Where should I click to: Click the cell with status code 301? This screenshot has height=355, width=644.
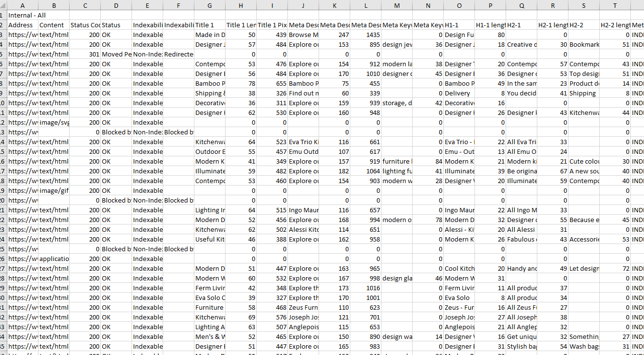click(85, 54)
